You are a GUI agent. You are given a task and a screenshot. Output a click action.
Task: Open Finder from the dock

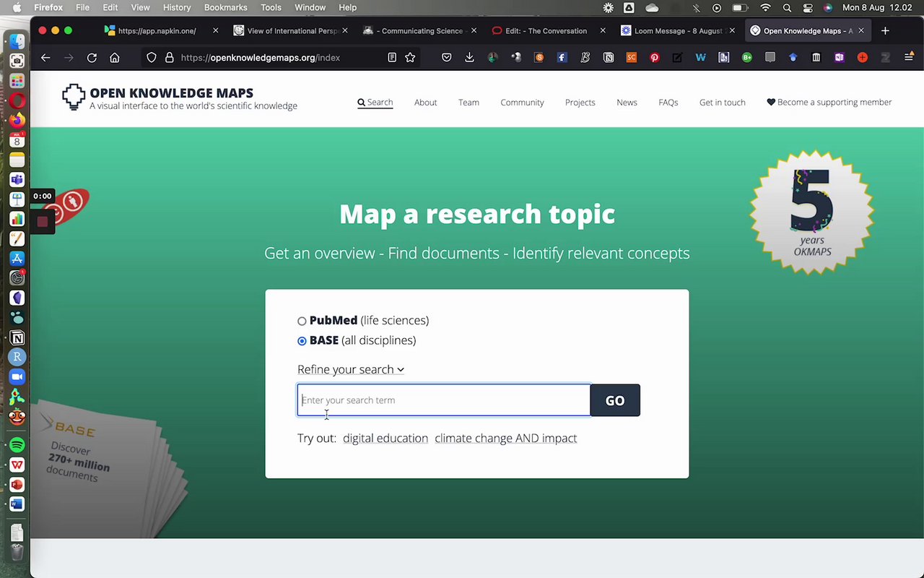coord(17,41)
